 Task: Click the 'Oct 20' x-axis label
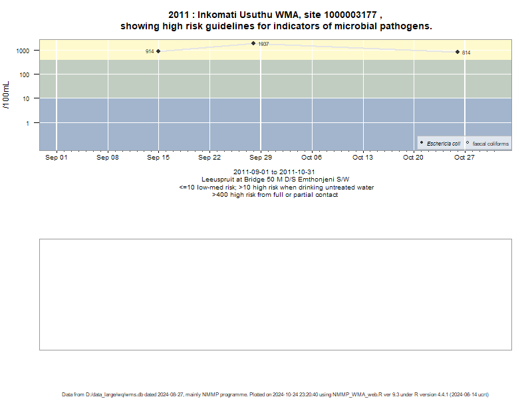pyautogui.click(x=413, y=158)
